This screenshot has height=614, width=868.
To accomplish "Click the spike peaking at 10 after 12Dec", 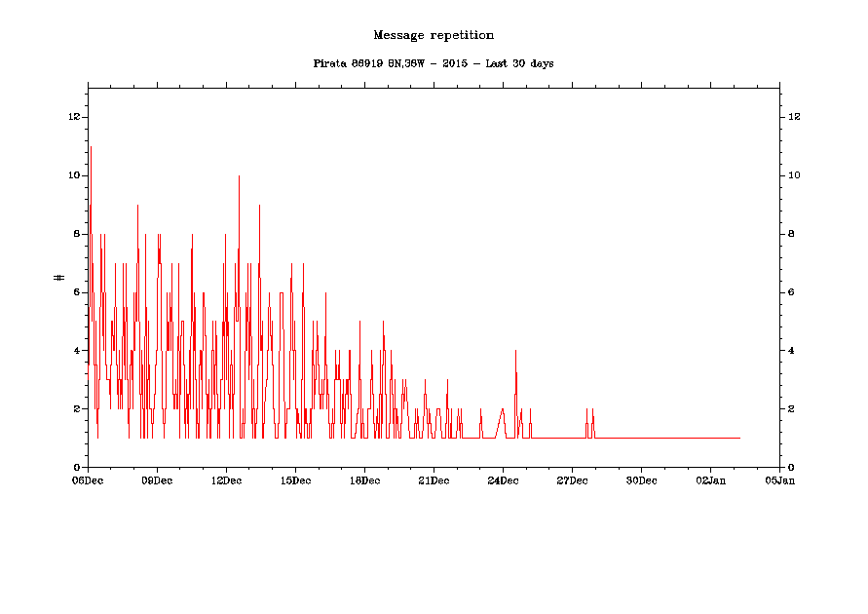I will (x=239, y=177).
